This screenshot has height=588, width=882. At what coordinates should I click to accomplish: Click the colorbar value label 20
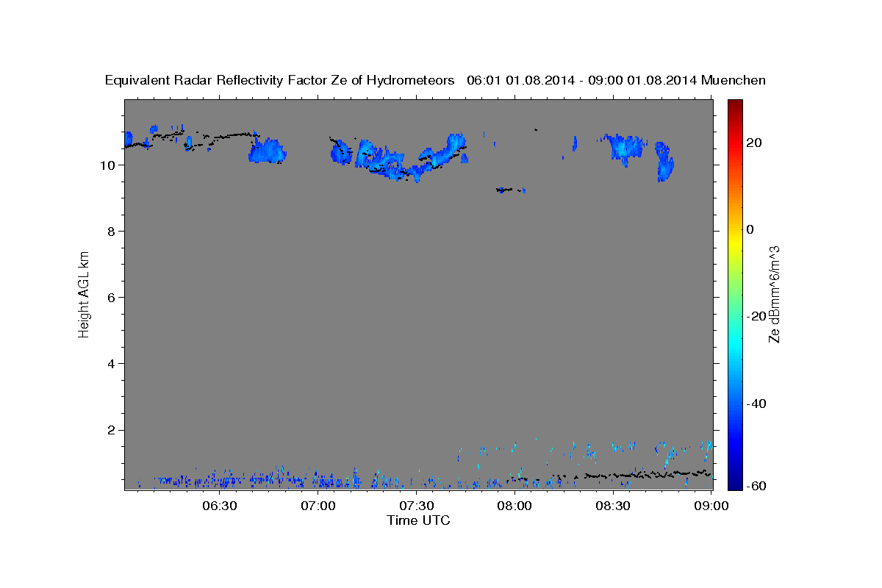[x=753, y=143]
